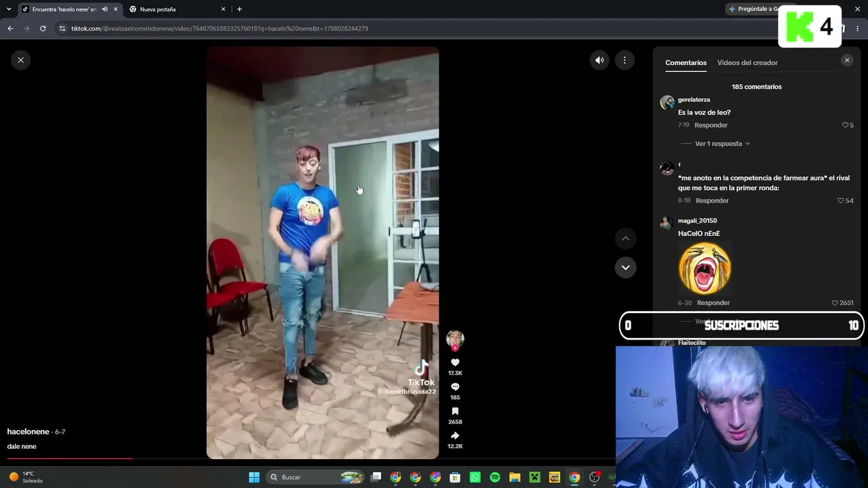This screenshot has height=488, width=868.
Task: Close the comments side panel
Action: [846, 60]
